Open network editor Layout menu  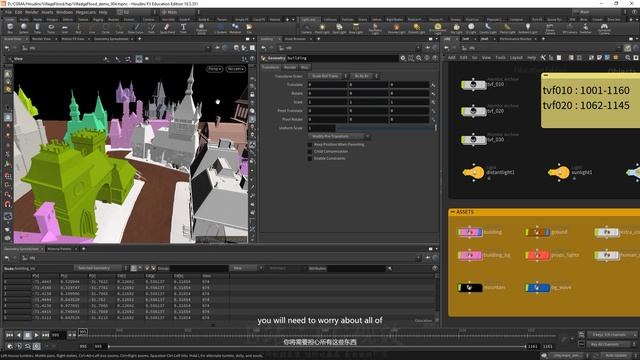(x=516, y=58)
